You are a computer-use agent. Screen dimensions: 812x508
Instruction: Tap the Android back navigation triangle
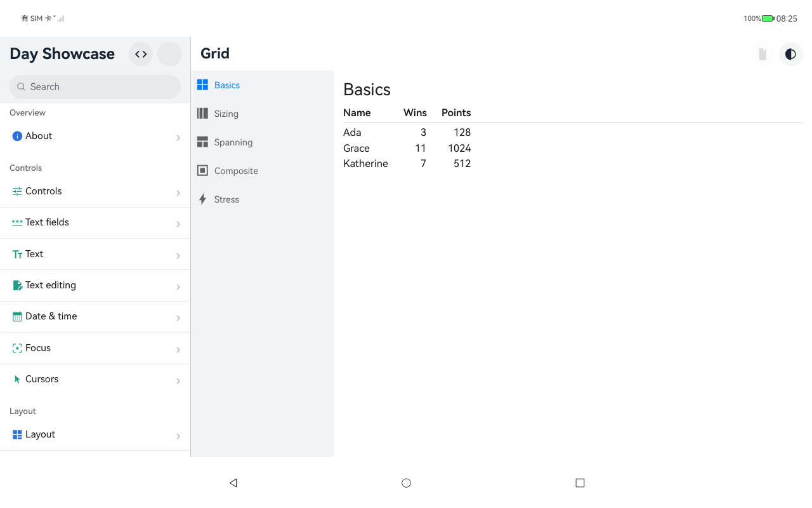click(x=233, y=483)
